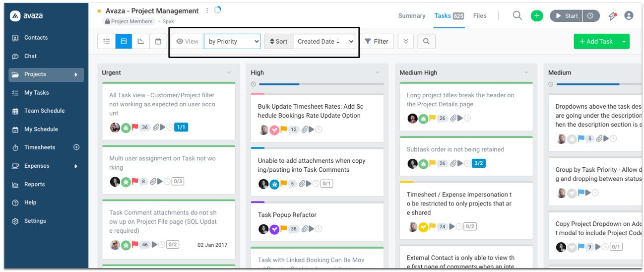Click the search icon in task toolbar
The width and height of the screenshot is (644, 272).
click(x=426, y=42)
